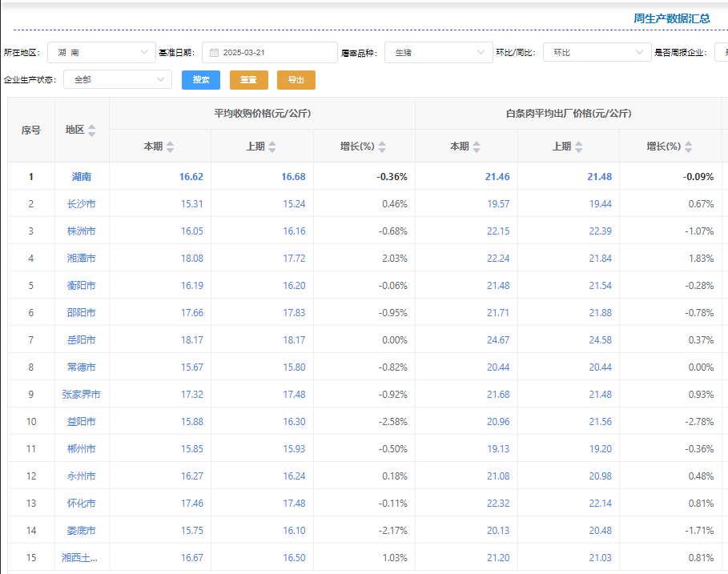Open the 是否周报企业 dropdown
Screen dimensions: 728x574
721,53
